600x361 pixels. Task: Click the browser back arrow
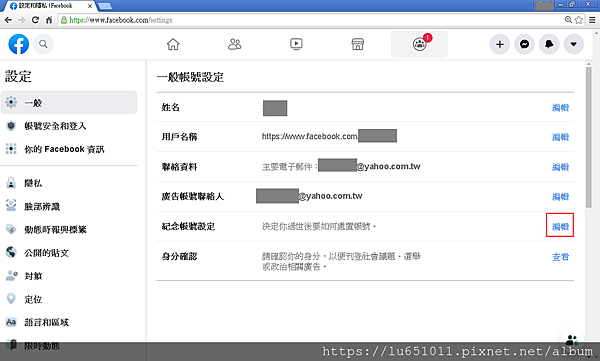click(x=8, y=20)
